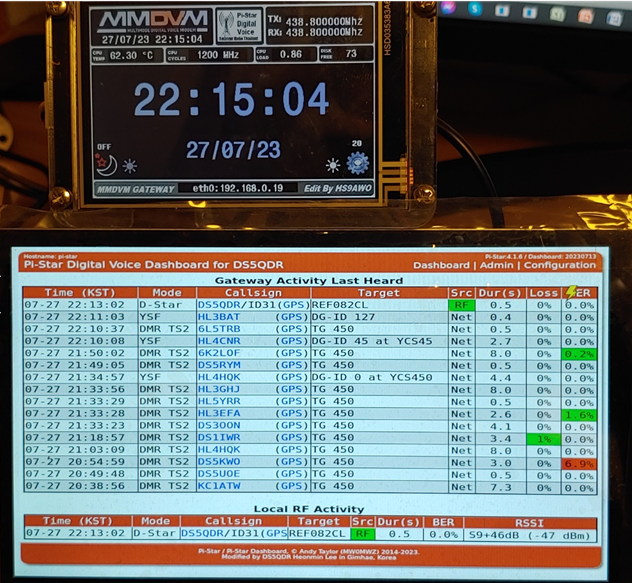Tap the MMDVM logo on the display
This screenshot has width=632, height=583.
click(x=153, y=21)
